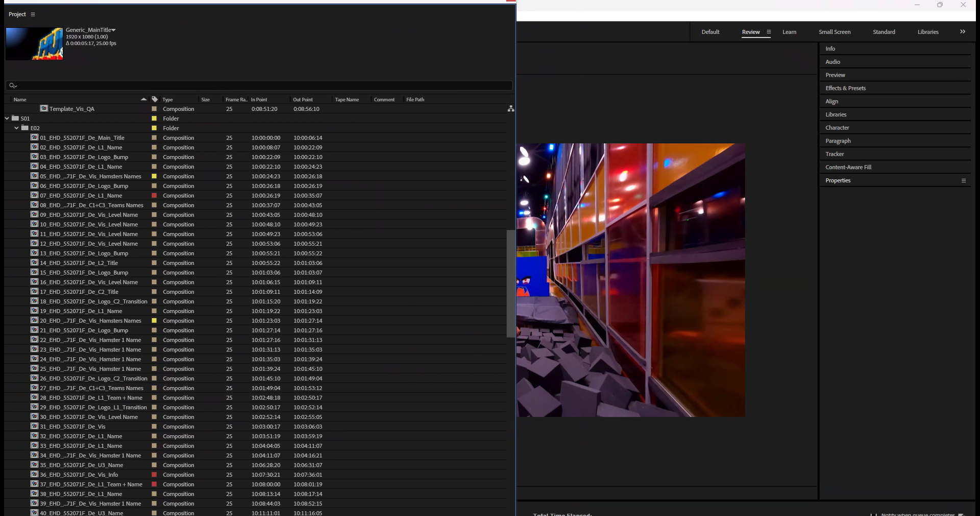Image resolution: width=980 pixels, height=516 pixels.
Task: Select 28_EHD L1_Team + Name composition icon
Action: (x=34, y=397)
